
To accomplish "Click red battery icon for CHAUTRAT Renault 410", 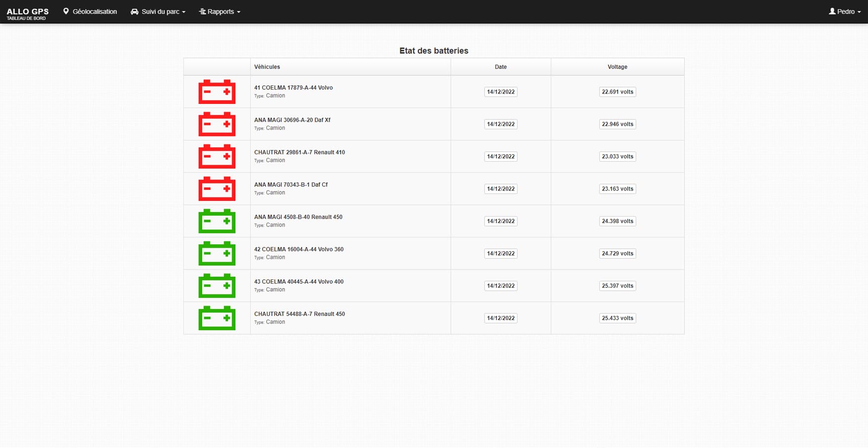I will click(217, 157).
